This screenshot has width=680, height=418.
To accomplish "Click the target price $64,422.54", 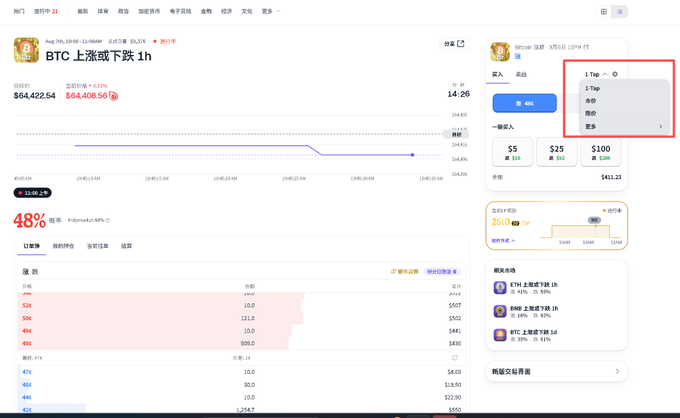I will (x=35, y=95).
